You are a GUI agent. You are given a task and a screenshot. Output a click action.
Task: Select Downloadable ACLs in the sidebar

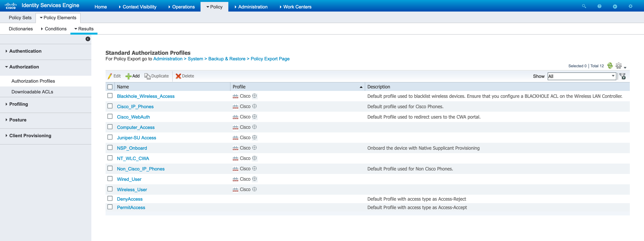[32, 92]
